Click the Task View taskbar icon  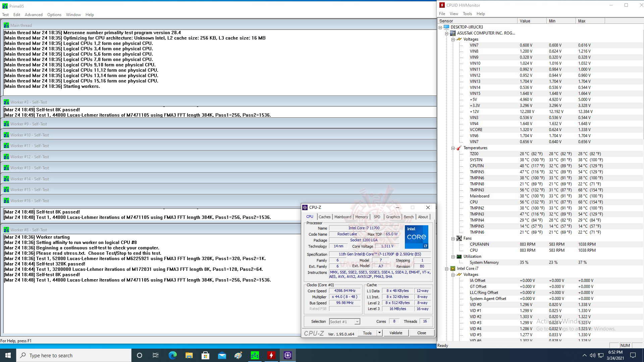pyautogui.click(x=156, y=355)
